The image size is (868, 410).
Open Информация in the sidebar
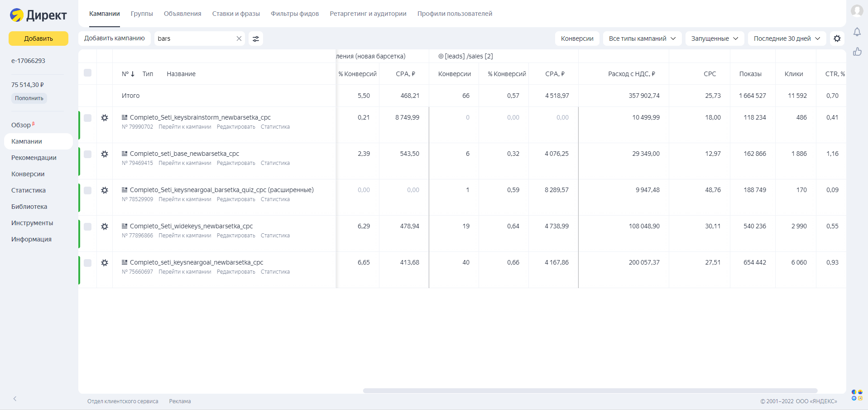32,239
